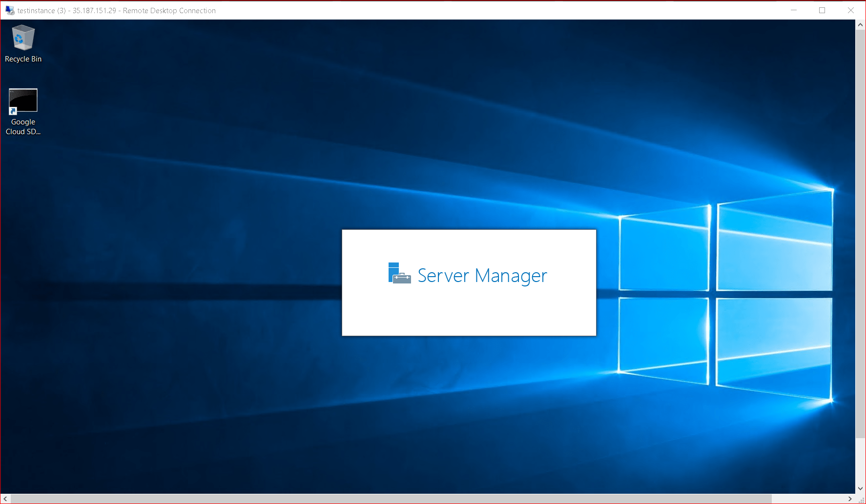Click the resize grip in the window corner
This screenshot has height=504, width=866.
pyautogui.click(x=861, y=499)
